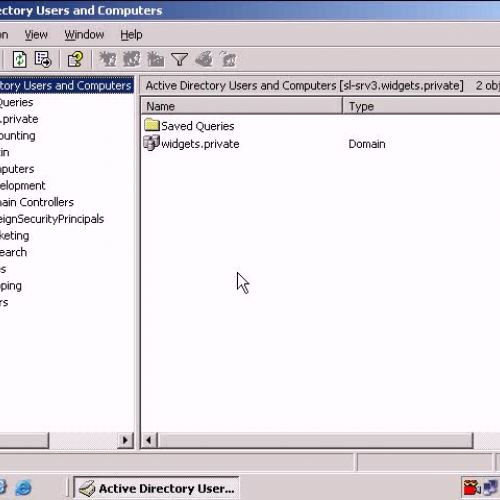
Task: Sort list by Type column header
Action: tap(422, 106)
